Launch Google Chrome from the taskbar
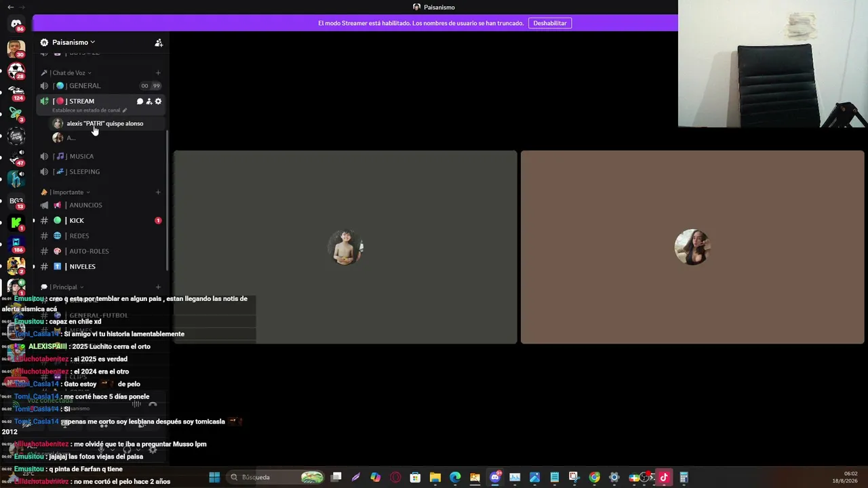The image size is (868, 488). point(594,477)
